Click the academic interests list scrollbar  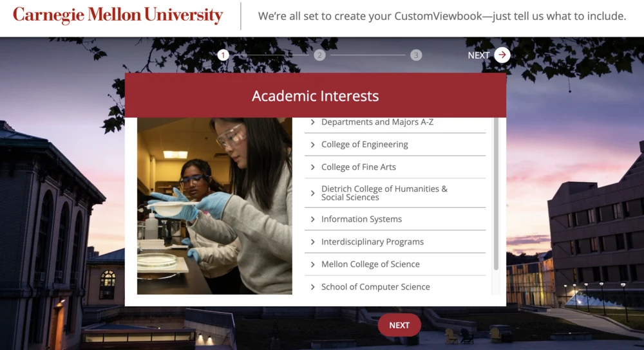(496, 194)
